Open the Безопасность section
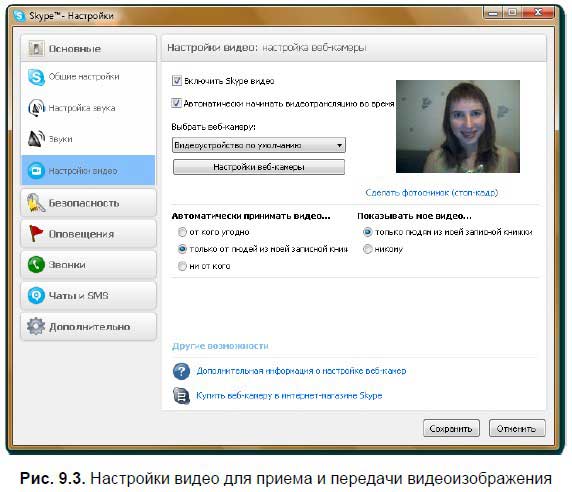Viewport: 572px width, 492px height. [x=88, y=203]
